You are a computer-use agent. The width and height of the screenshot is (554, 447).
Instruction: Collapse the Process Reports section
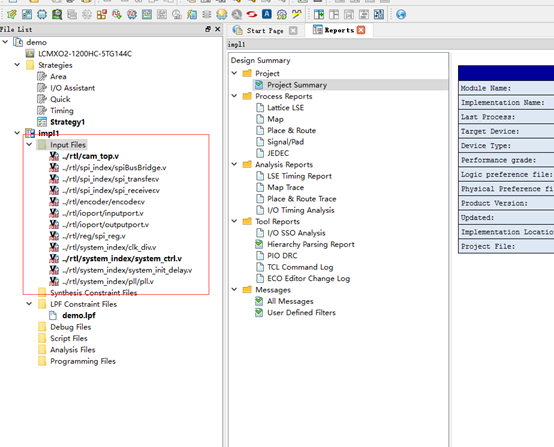click(x=234, y=96)
